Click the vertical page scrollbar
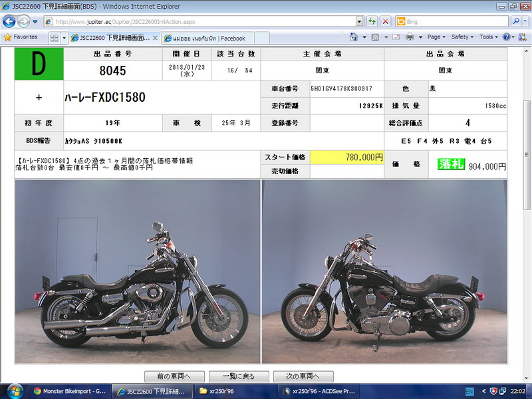This screenshot has height=399, width=532. pos(527,154)
